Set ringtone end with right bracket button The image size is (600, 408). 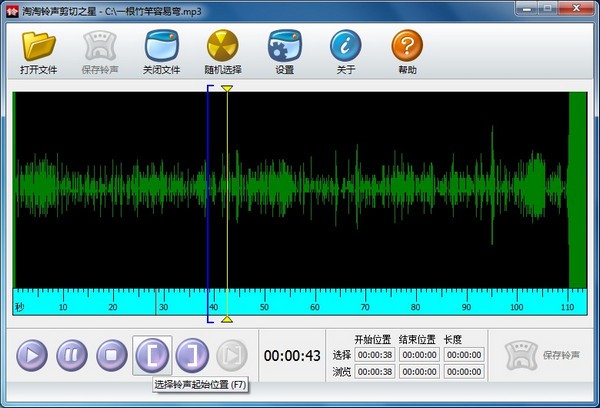coord(192,354)
